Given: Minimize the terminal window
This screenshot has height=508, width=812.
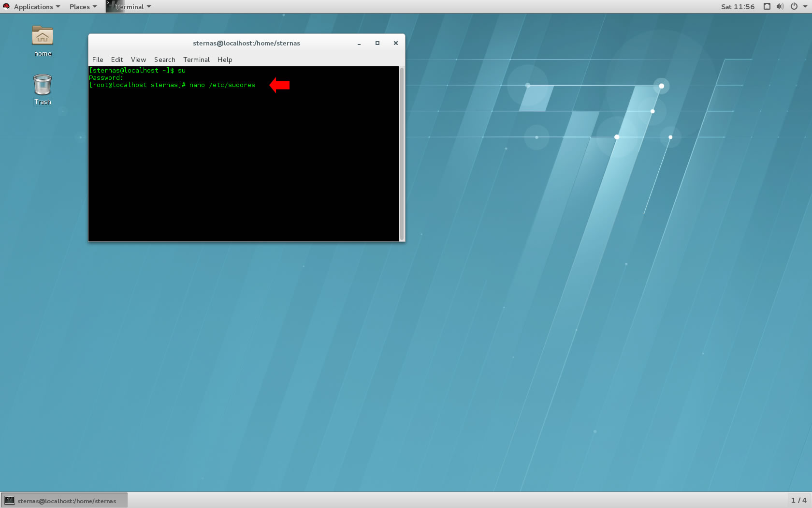Looking at the screenshot, I should point(359,43).
